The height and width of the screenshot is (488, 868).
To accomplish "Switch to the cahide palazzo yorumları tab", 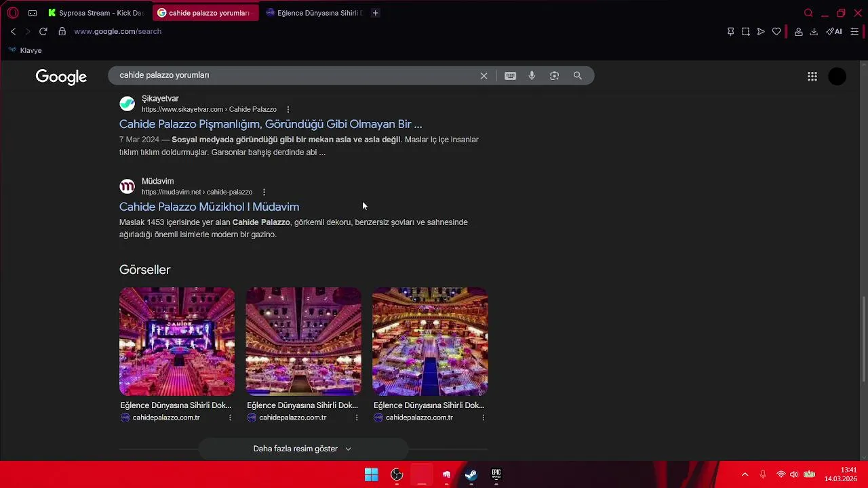I will coord(205,13).
